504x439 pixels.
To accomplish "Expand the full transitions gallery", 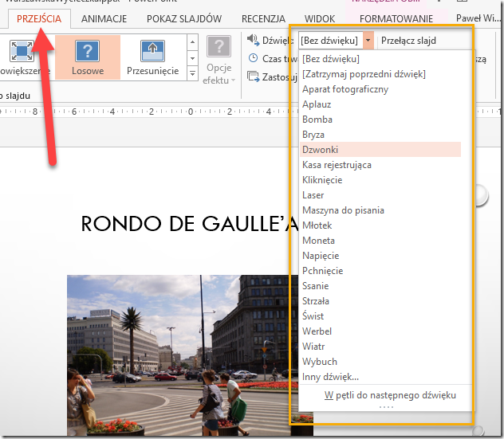I will (x=192, y=73).
